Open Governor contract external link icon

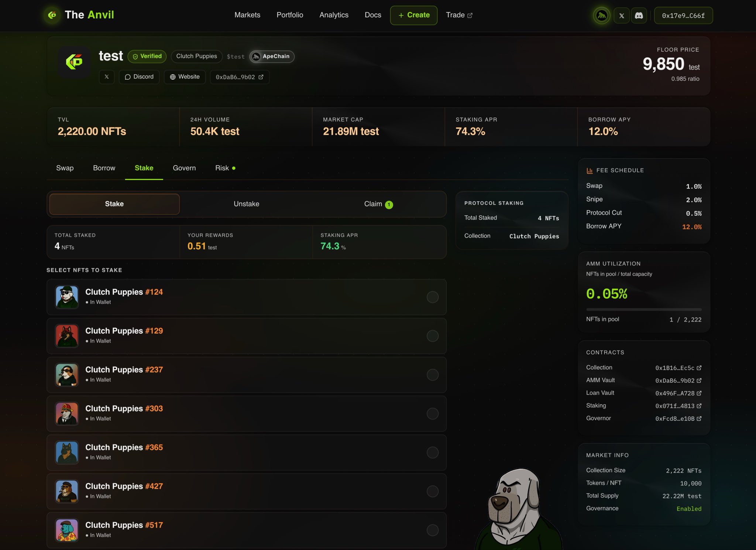pyautogui.click(x=699, y=419)
